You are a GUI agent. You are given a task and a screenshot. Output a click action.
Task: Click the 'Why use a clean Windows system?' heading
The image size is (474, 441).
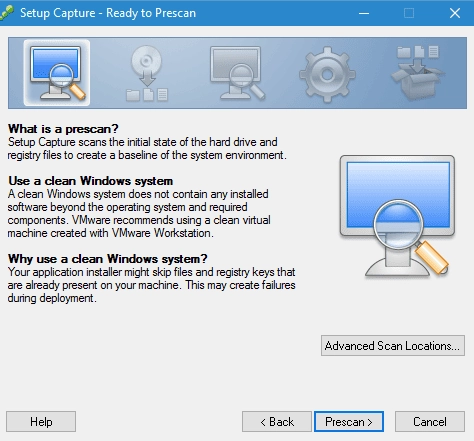pos(107,259)
